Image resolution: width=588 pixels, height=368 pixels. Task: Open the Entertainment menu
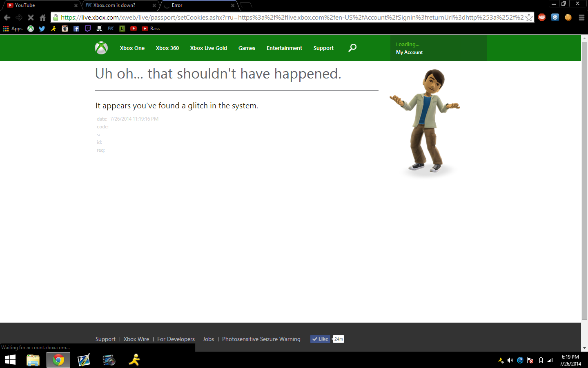click(284, 48)
